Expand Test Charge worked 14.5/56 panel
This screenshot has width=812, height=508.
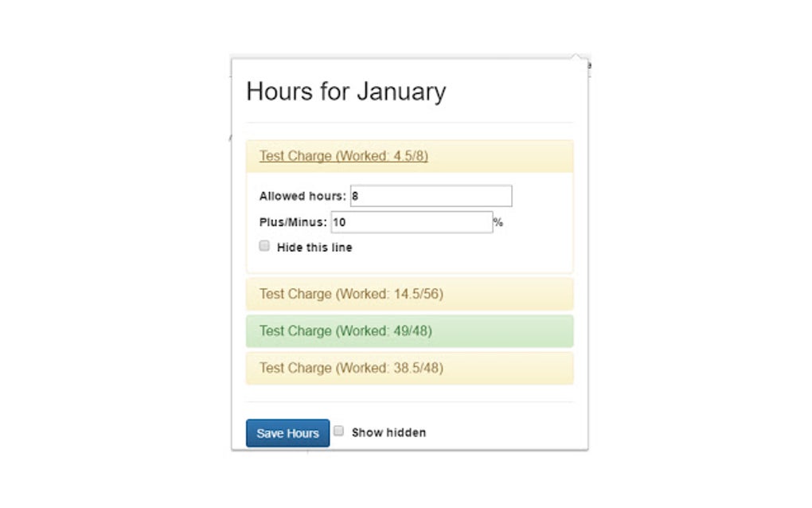click(x=351, y=294)
